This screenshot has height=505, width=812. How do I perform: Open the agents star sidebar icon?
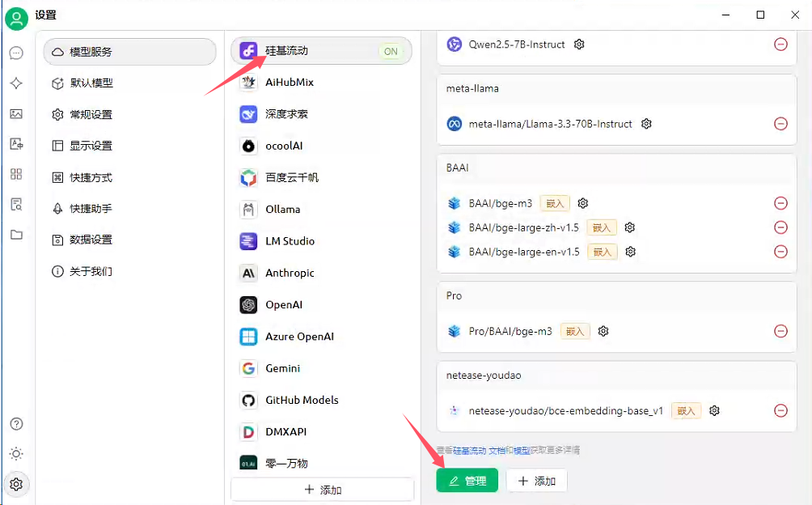[16, 83]
